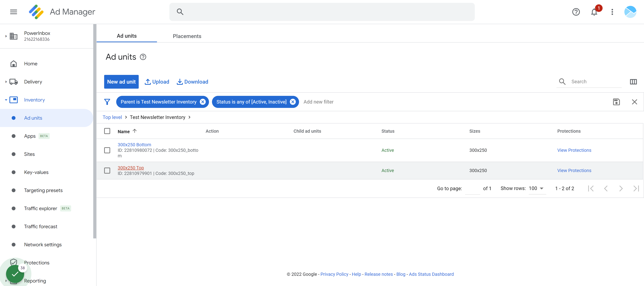Open Traffic forecast in the sidebar

41,227
